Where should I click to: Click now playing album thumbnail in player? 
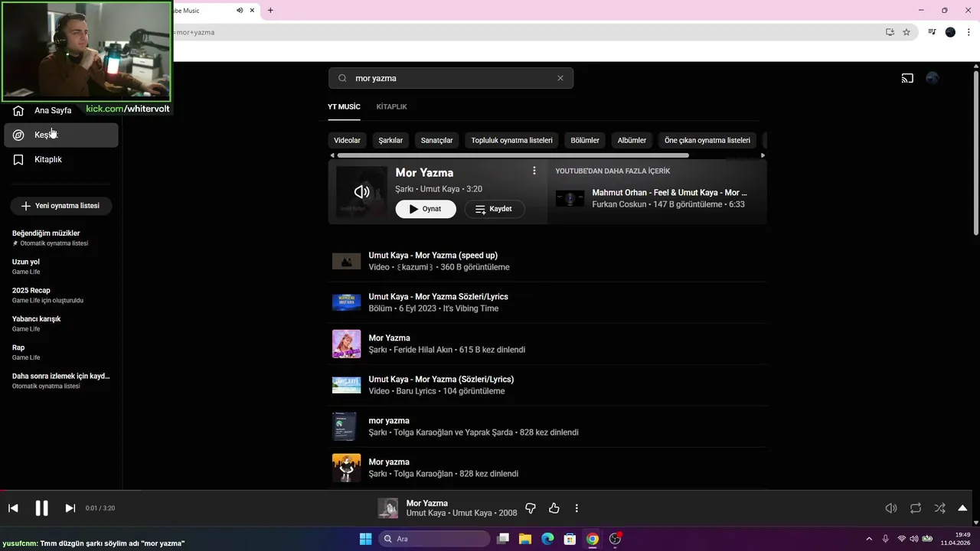[x=388, y=508]
